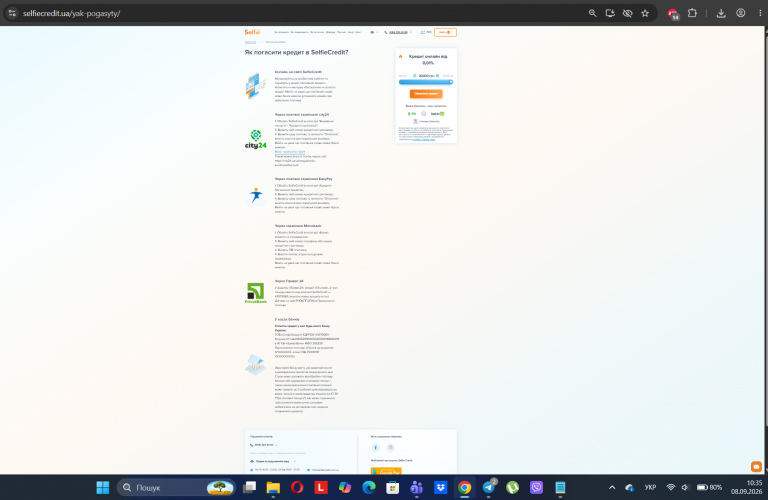Open Chrome three-dot menu
Screen dimensions: 768x500
coord(760,13)
